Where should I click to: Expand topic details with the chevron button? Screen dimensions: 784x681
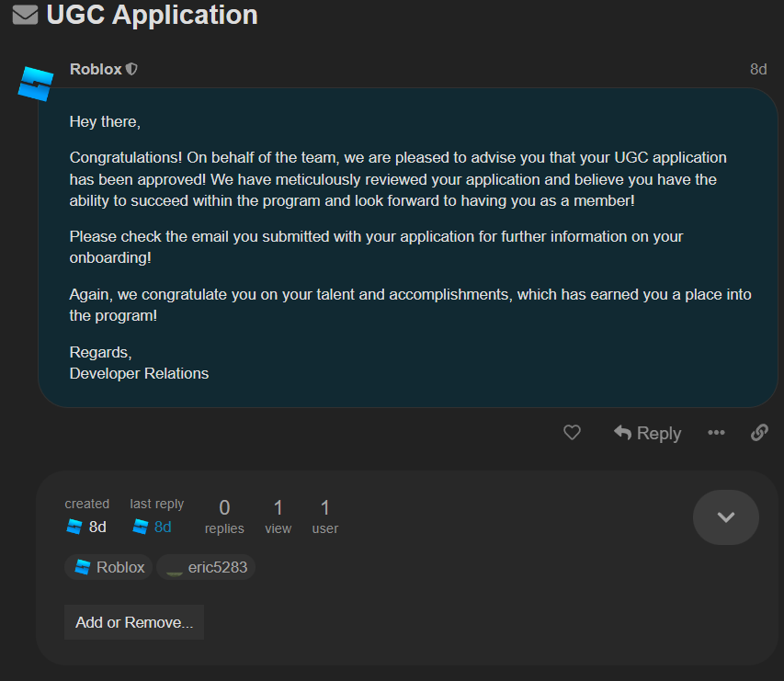(x=725, y=517)
